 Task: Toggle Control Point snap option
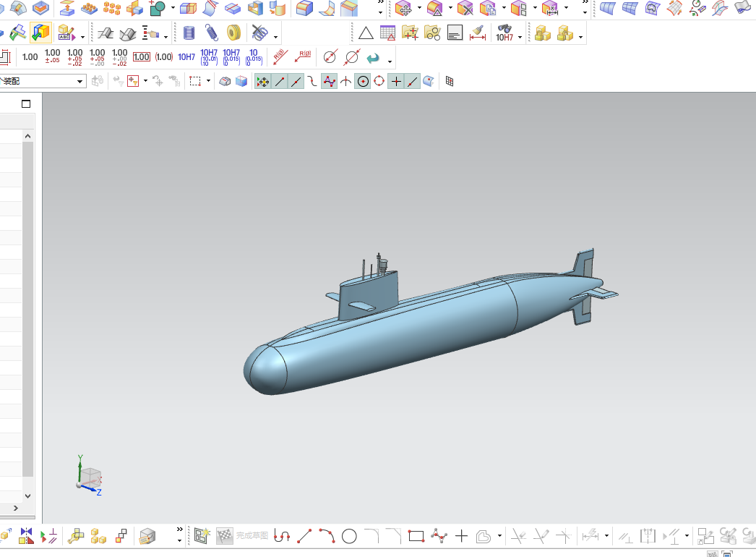pos(312,82)
